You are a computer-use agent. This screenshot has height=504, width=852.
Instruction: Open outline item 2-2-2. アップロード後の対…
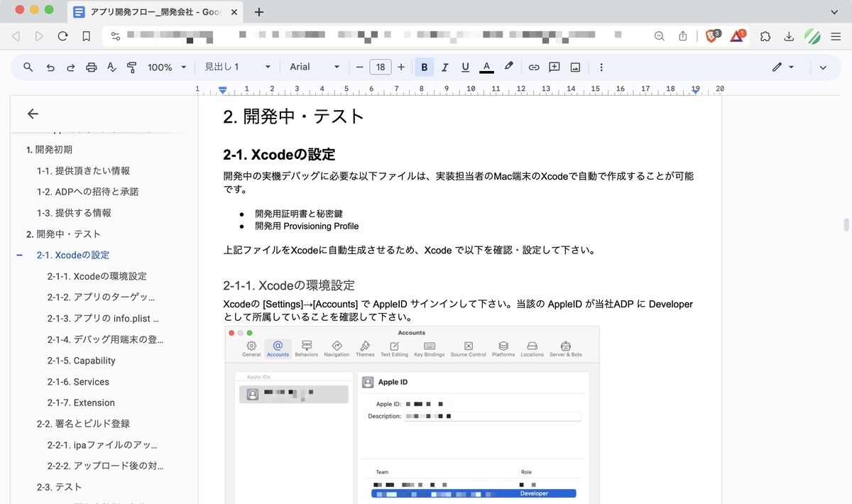[x=105, y=466]
